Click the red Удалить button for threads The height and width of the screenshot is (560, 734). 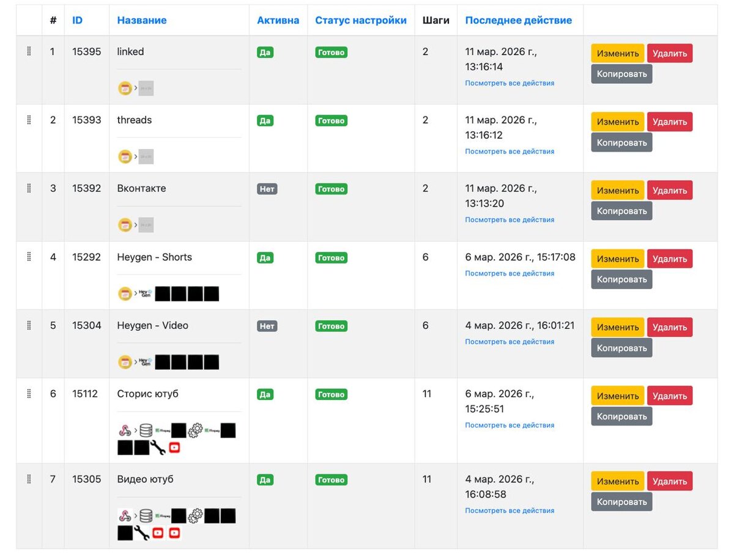(x=670, y=122)
